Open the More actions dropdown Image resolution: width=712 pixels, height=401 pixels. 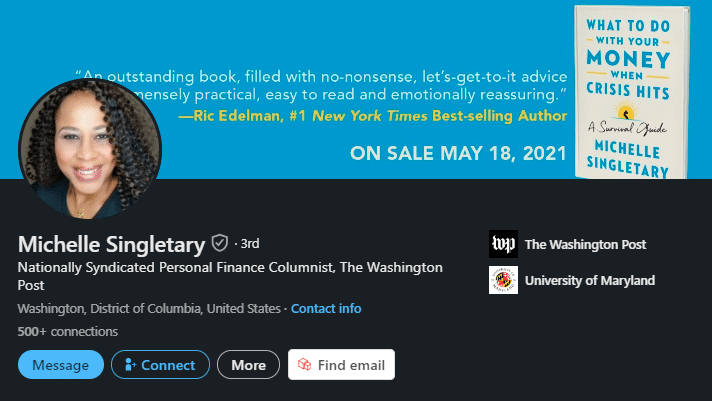click(248, 365)
